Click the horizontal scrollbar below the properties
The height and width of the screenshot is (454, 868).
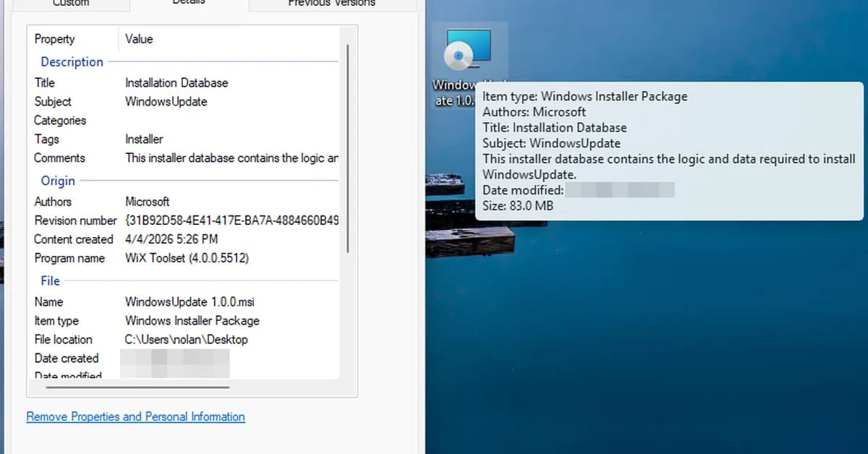137,387
